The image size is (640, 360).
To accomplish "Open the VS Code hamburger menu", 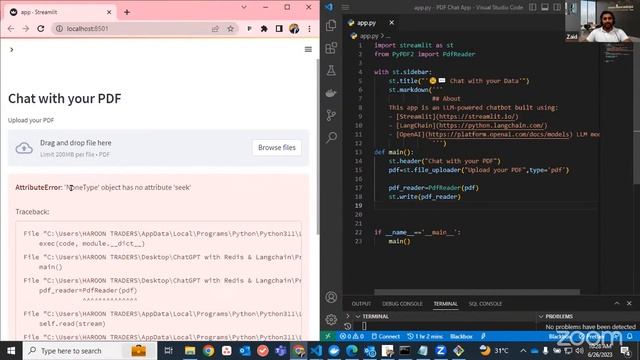I will click(x=345, y=7).
